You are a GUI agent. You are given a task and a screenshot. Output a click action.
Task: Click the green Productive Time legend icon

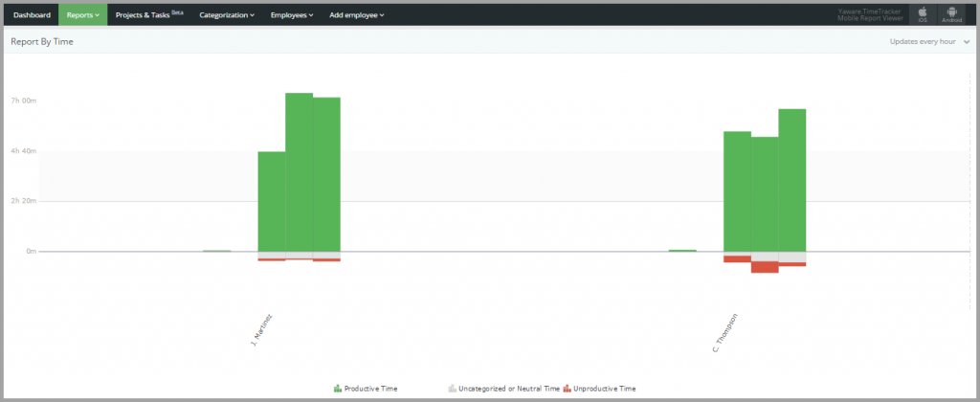tap(338, 389)
